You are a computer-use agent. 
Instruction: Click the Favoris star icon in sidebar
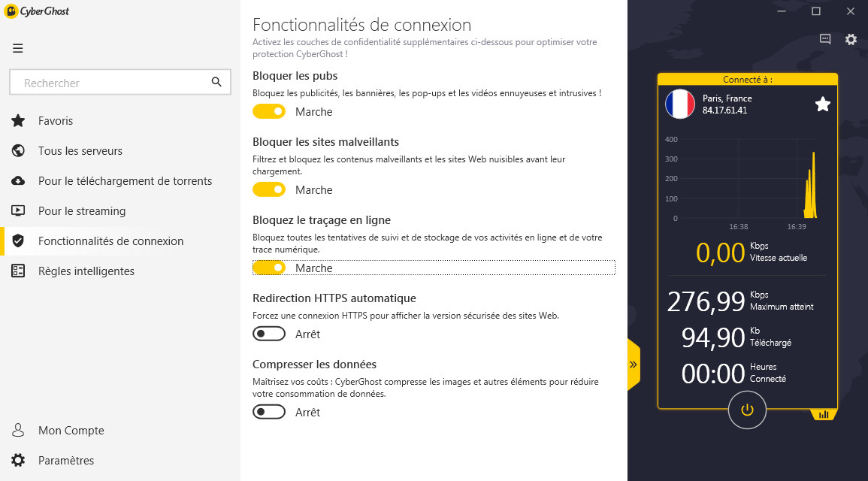pyautogui.click(x=18, y=121)
